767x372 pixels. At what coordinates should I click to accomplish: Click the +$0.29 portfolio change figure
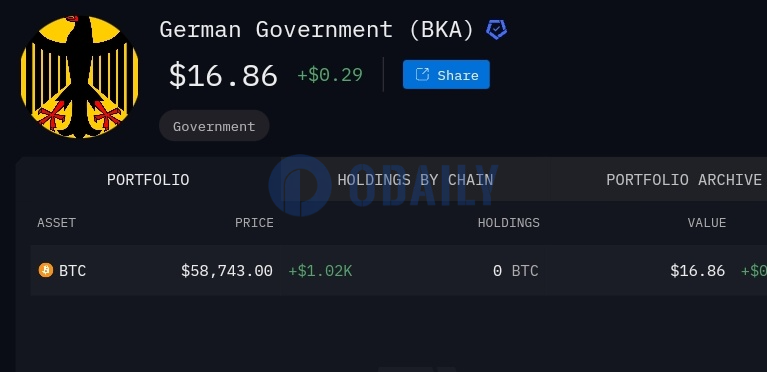(330, 75)
